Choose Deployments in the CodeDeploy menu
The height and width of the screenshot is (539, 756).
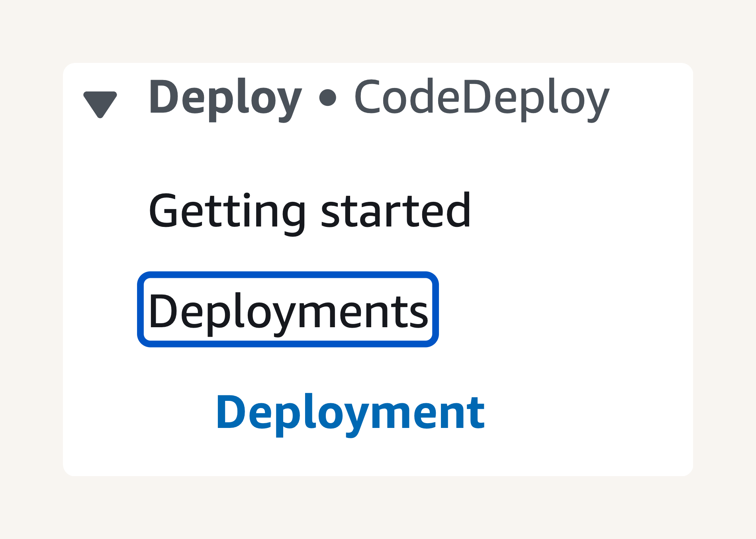coord(288,309)
